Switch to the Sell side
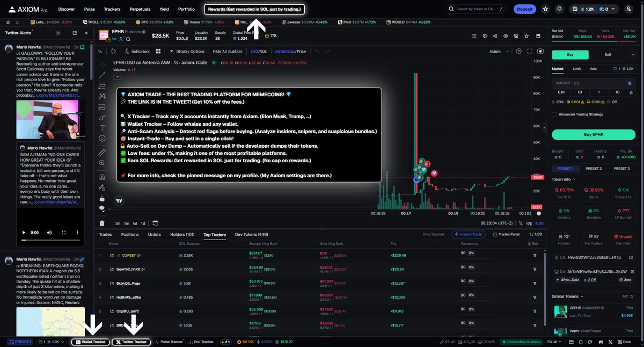 608,54
